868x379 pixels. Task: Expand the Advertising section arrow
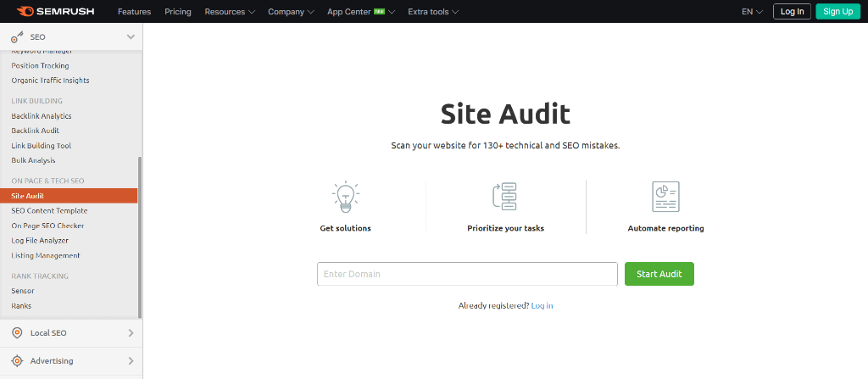[131, 360]
